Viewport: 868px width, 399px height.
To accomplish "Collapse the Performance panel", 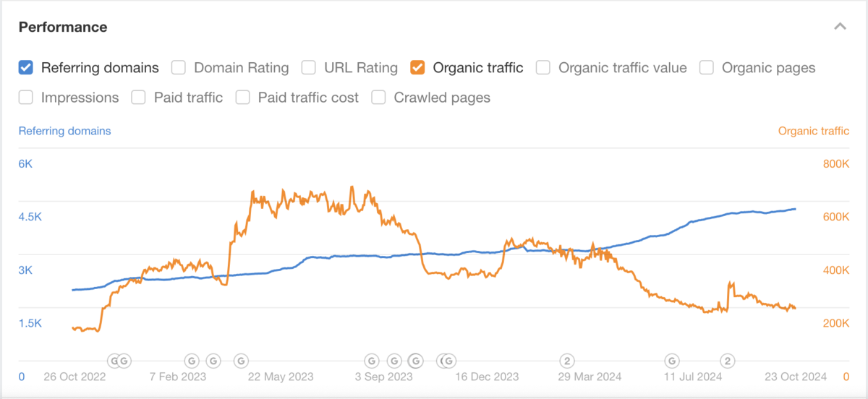I will (x=840, y=27).
